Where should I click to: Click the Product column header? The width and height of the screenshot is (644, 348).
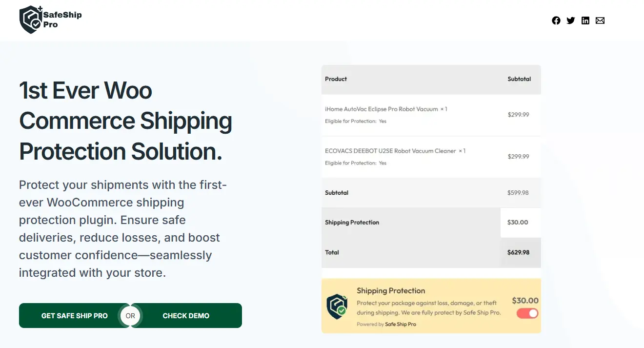click(x=336, y=79)
